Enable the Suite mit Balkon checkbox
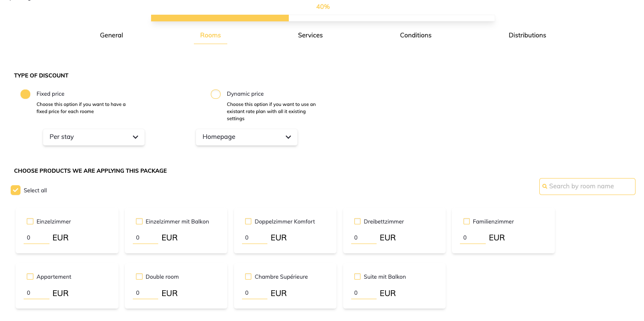 (357, 276)
